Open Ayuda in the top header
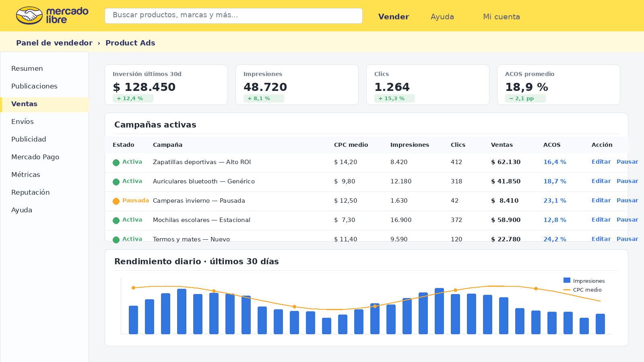 pos(442,16)
